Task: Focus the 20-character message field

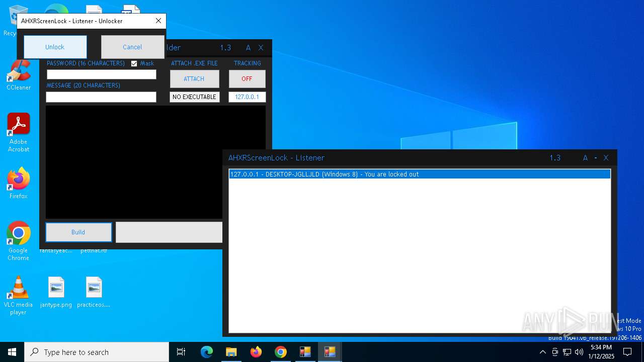Action: click(101, 97)
